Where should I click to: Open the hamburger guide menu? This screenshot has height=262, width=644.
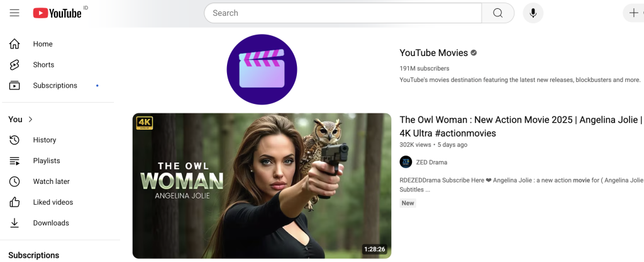(x=14, y=13)
